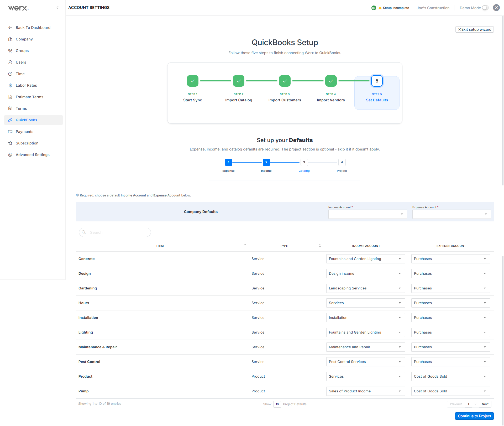Click the Labor Rates dollar icon

[x=10, y=85]
